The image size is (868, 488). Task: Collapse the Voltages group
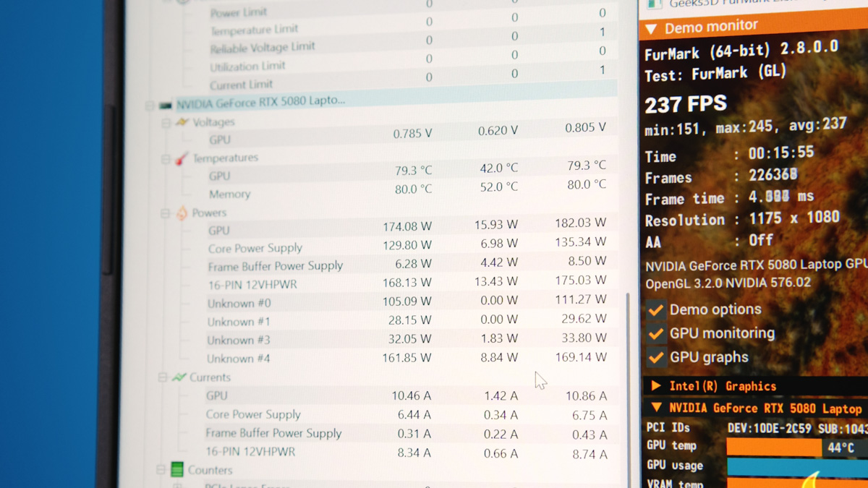pos(166,124)
